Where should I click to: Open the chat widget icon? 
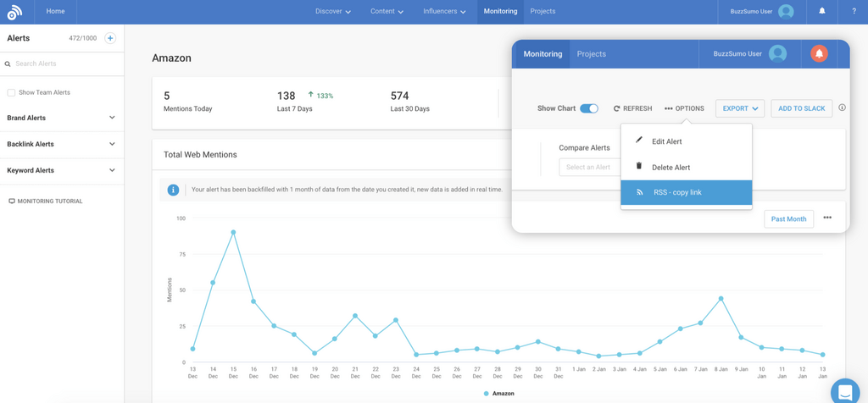844,391
